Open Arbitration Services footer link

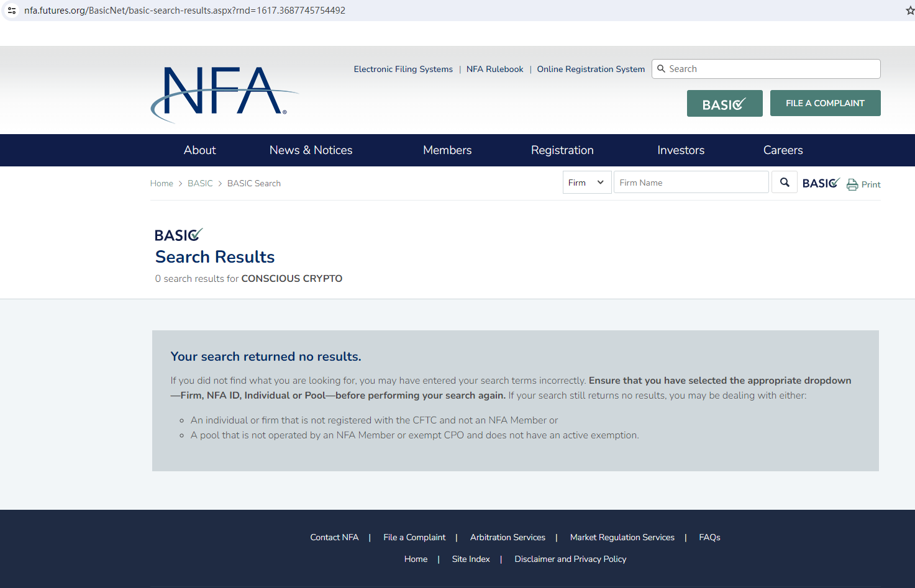click(508, 538)
